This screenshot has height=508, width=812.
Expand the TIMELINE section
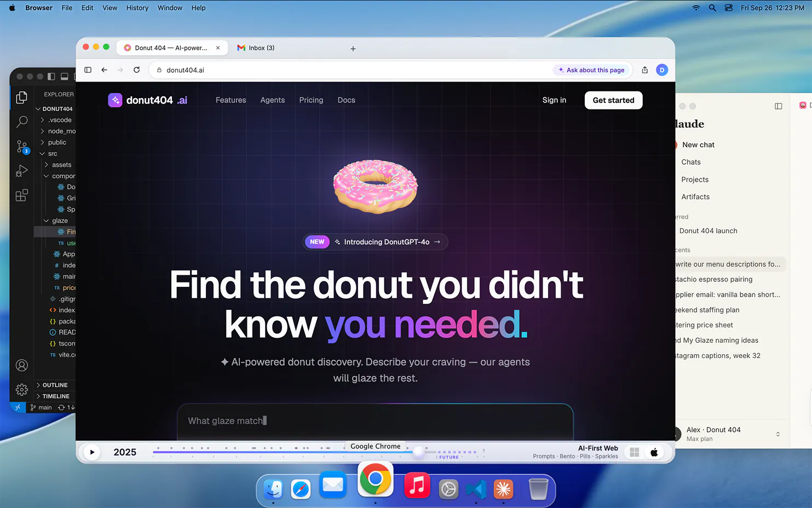[x=55, y=396]
